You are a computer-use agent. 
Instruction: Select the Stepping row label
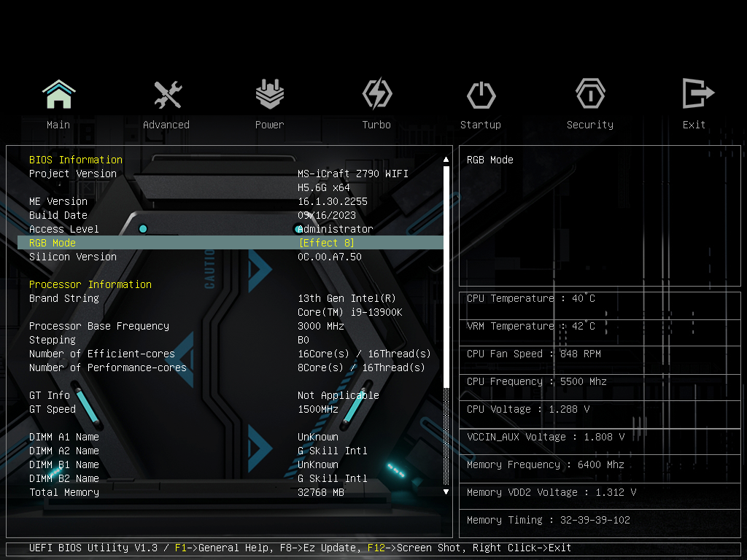(53, 340)
